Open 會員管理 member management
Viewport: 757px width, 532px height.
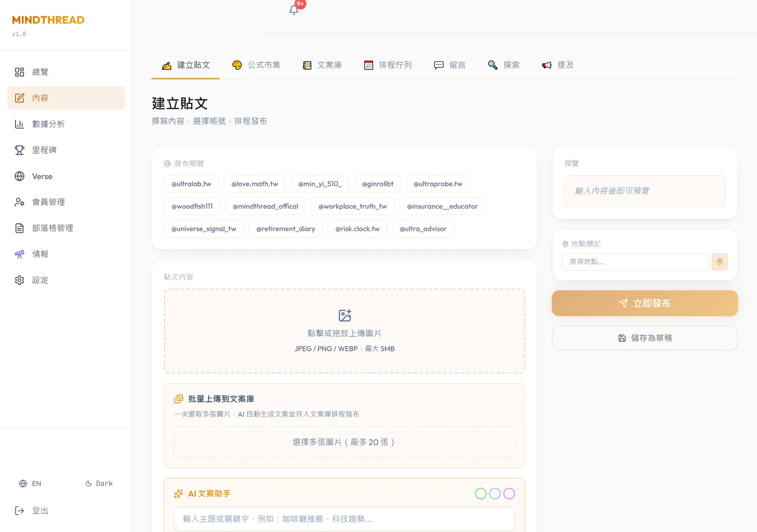[66, 202]
